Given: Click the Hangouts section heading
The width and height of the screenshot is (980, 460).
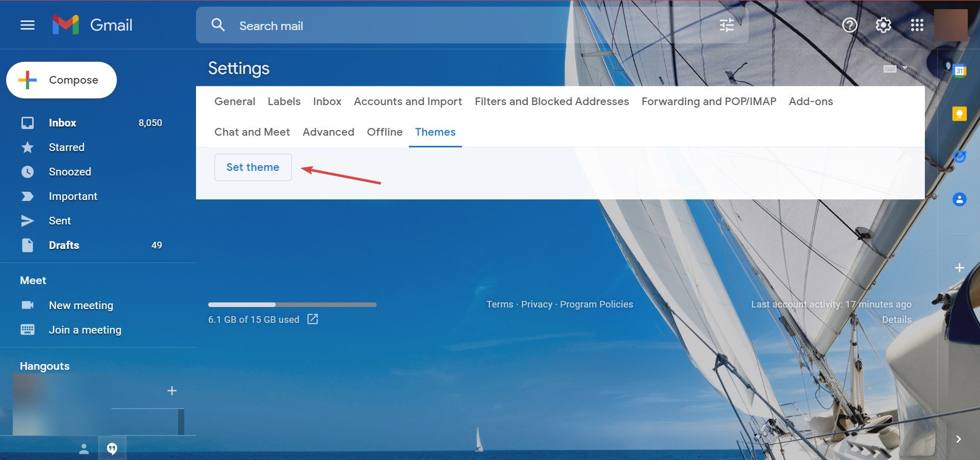Looking at the screenshot, I should pyautogui.click(x=45, y=366).
